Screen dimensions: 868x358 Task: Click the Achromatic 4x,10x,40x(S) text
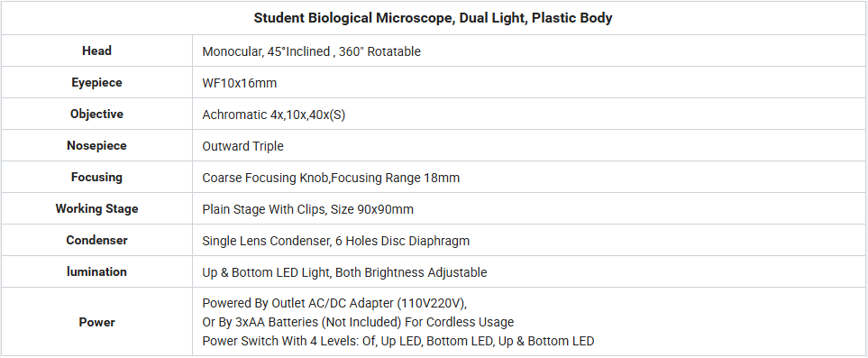(275, 115)
